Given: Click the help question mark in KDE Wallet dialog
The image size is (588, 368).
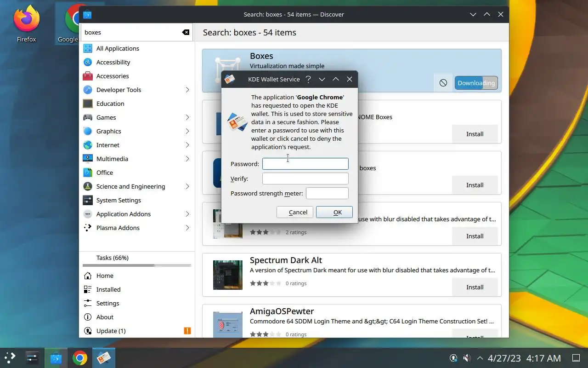Looking at the screenshot, I should 308,79.
